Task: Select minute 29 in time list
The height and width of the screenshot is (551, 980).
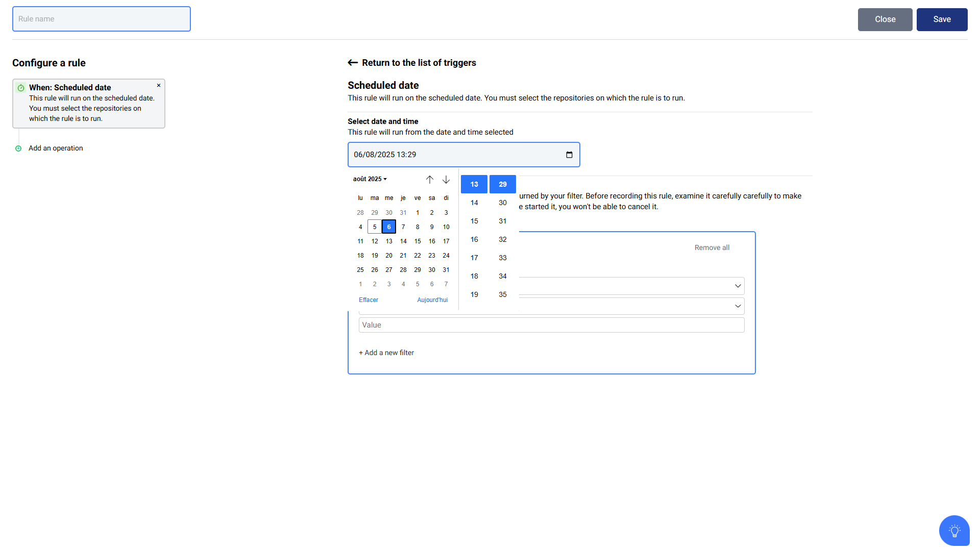Action: point(503,184)
